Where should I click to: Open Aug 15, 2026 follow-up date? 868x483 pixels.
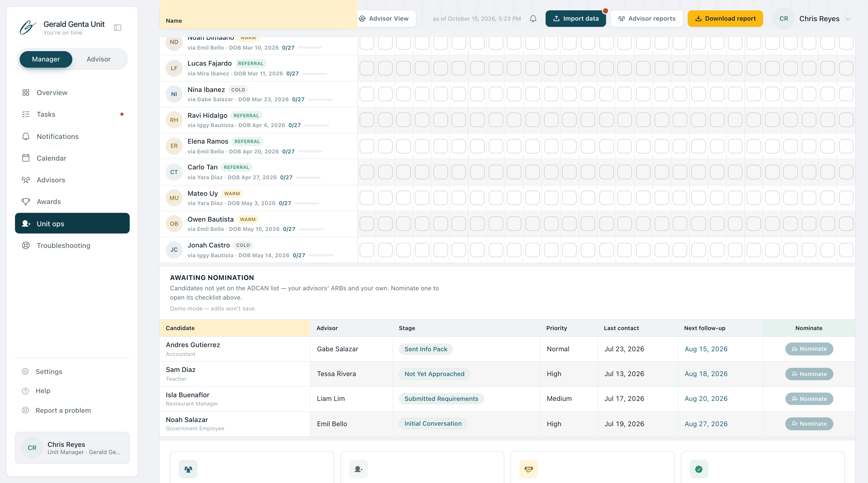tap(706, 349)
